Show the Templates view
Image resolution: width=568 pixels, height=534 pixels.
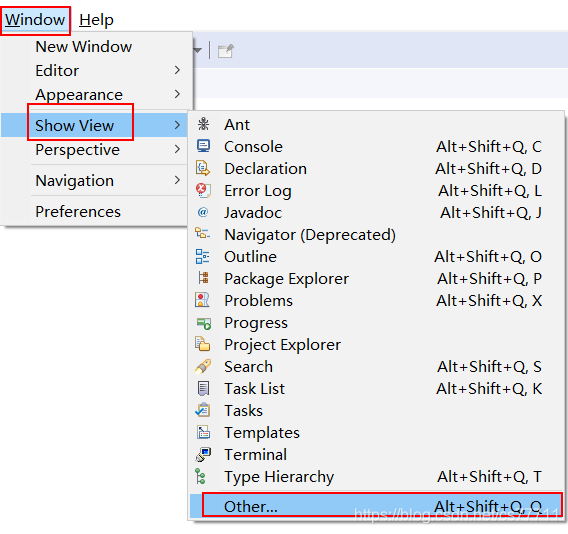[x=377, y=433]
